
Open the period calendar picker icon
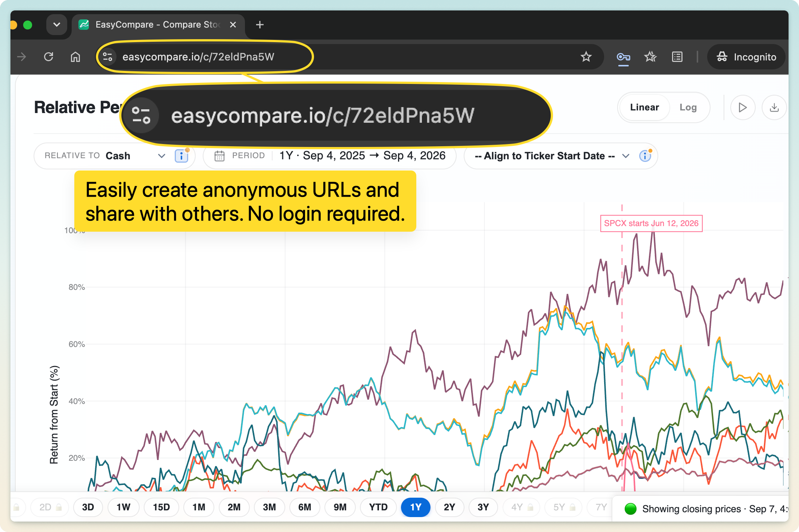[x=220, y=156]
